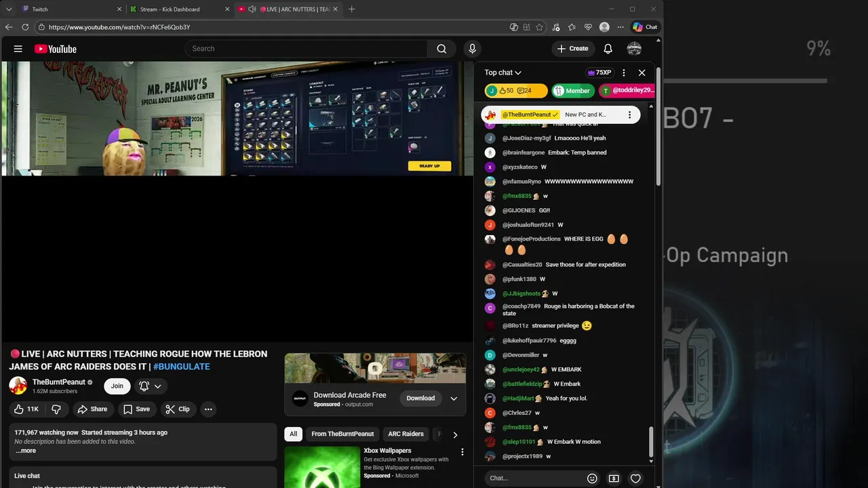
Task: Click the browser address bar URL
Action: coord(119,27)
